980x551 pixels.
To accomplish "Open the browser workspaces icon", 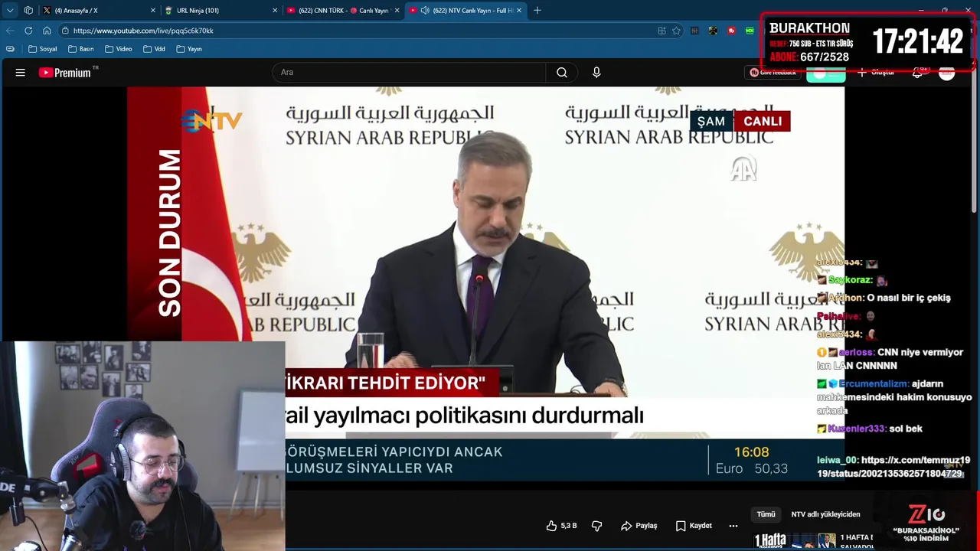I will 28,11.
